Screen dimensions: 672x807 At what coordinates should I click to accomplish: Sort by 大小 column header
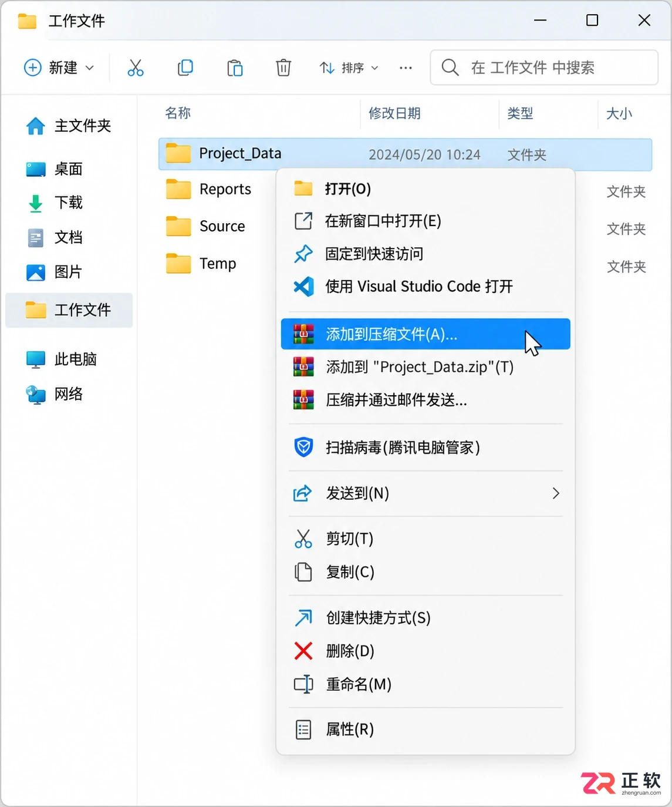point(619,113)
